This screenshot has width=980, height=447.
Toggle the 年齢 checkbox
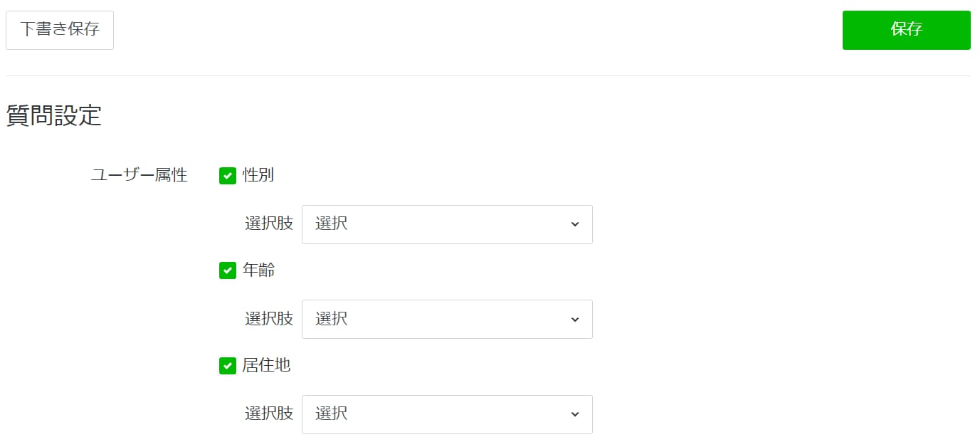point(228,270)
